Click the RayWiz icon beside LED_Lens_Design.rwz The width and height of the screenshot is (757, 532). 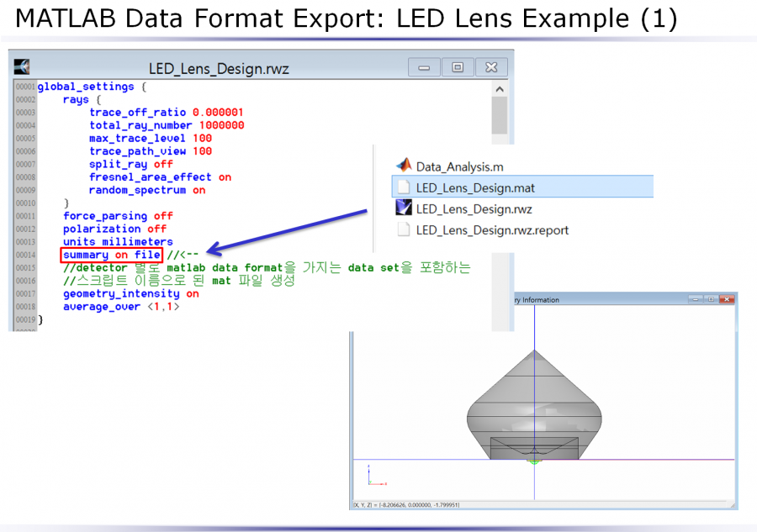404,208
